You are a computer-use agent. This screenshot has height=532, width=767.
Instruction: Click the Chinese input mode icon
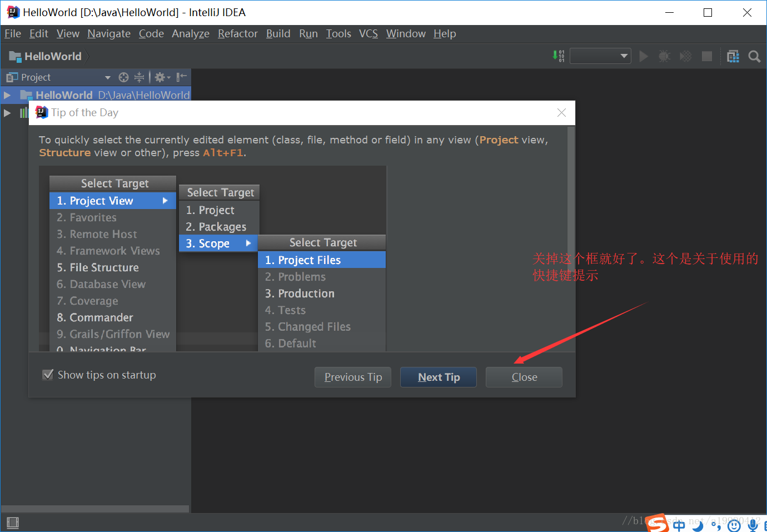pos(679,525)
